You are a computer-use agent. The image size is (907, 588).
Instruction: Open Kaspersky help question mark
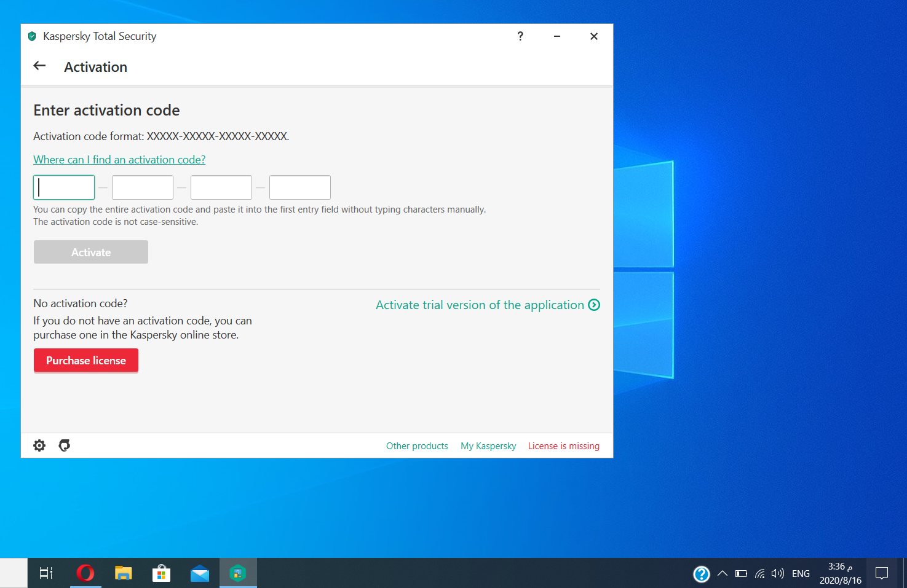(x=520, y=36)
